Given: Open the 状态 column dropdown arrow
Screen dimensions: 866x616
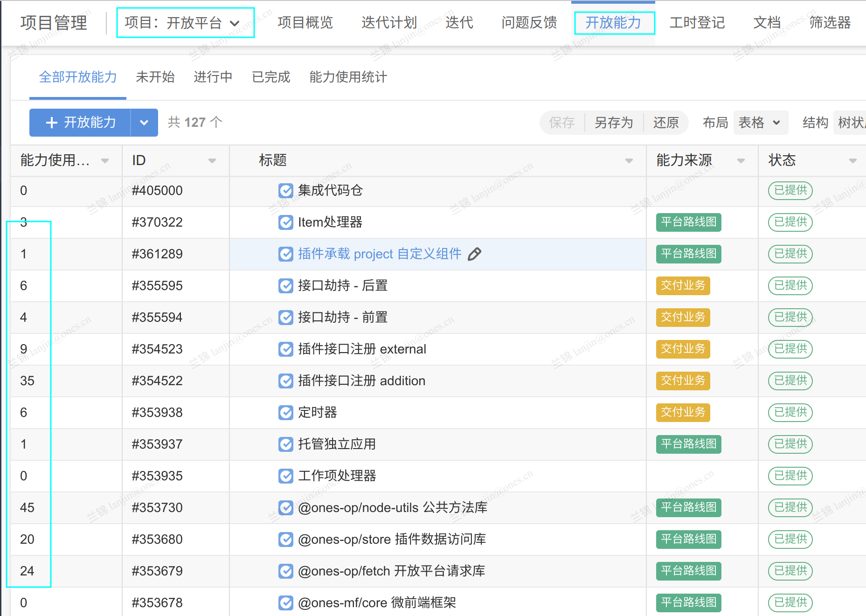Looking at the screenshot, I should tap(853, 161).
